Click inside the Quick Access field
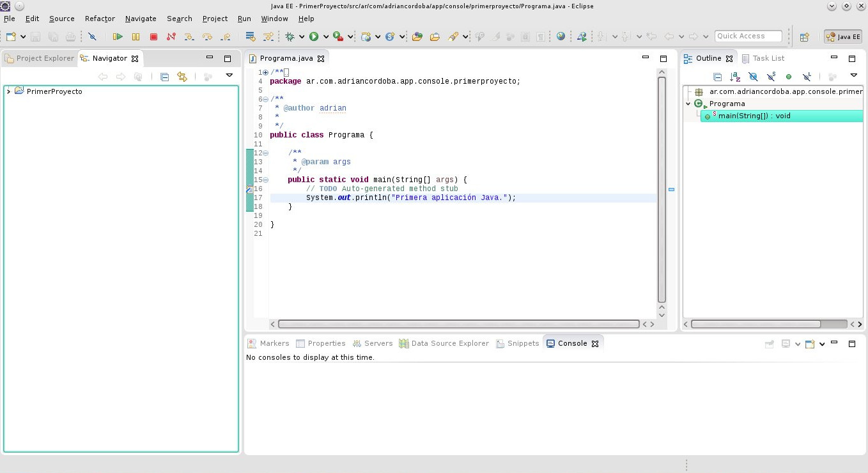 (748, 36)
